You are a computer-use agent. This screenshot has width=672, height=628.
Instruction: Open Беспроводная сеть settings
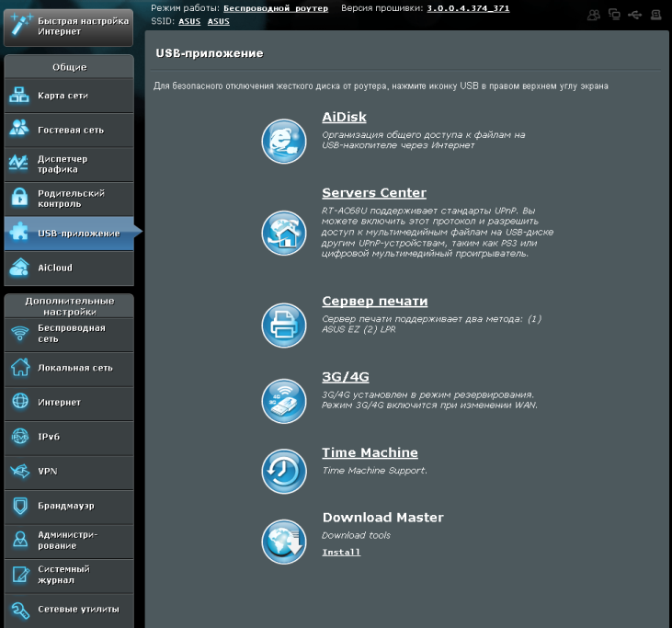(x=69, y=334)
